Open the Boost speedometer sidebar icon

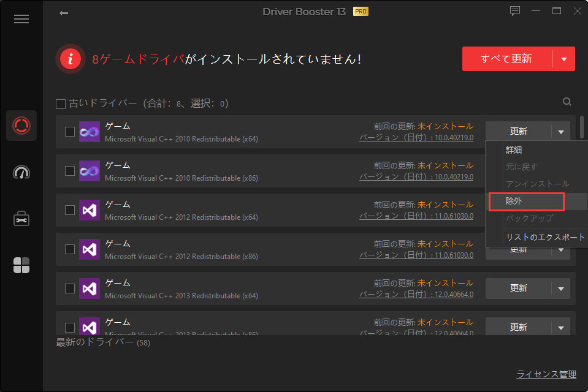21,172
